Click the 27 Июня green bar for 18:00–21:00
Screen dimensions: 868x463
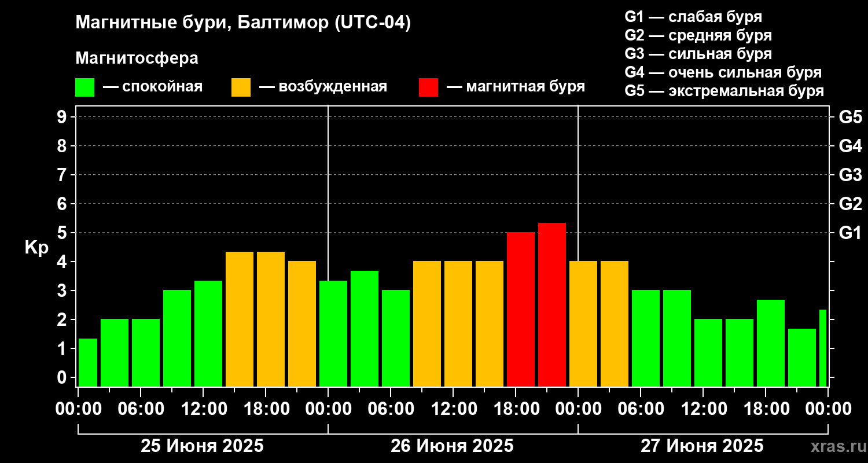(771, 343)
